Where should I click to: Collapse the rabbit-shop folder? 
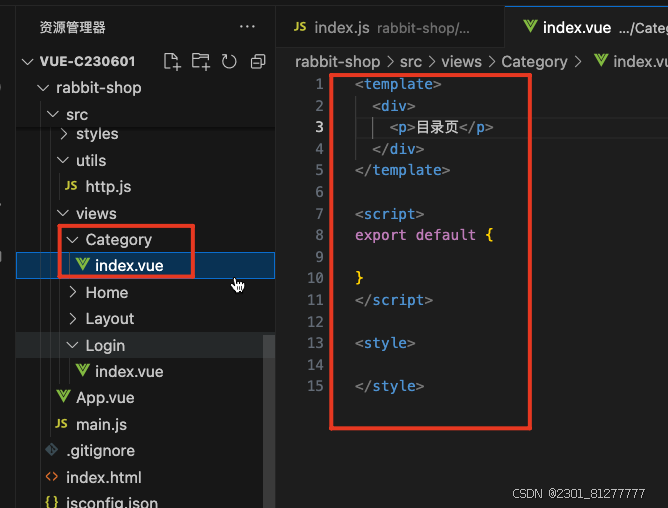click(x=43, y=88)
